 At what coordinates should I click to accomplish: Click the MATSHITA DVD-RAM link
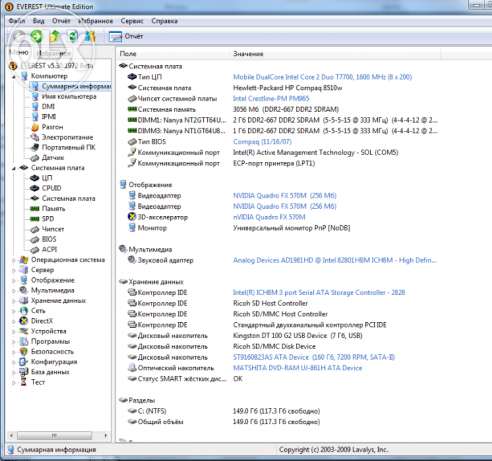click(297, 368)
